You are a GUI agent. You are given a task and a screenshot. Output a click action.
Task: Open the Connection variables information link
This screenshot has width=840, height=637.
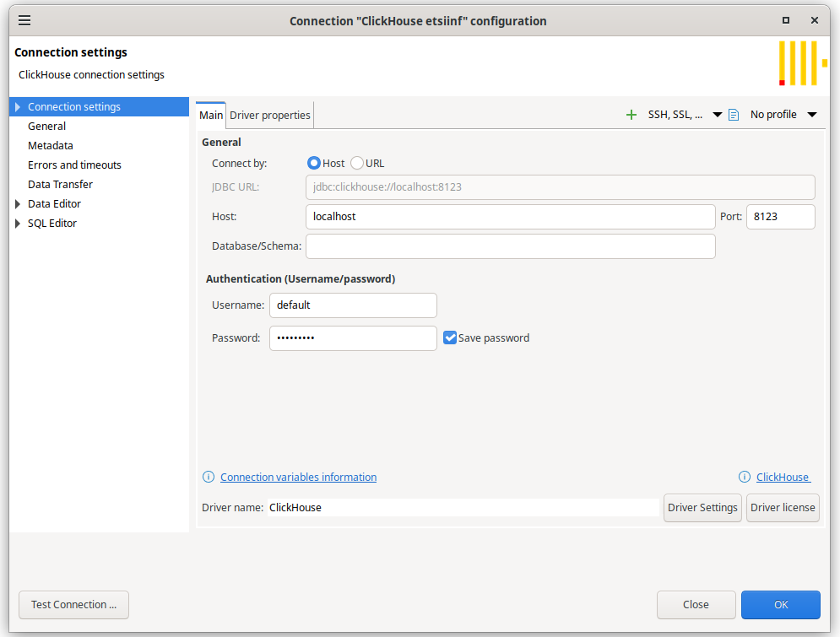click(298, 477)
